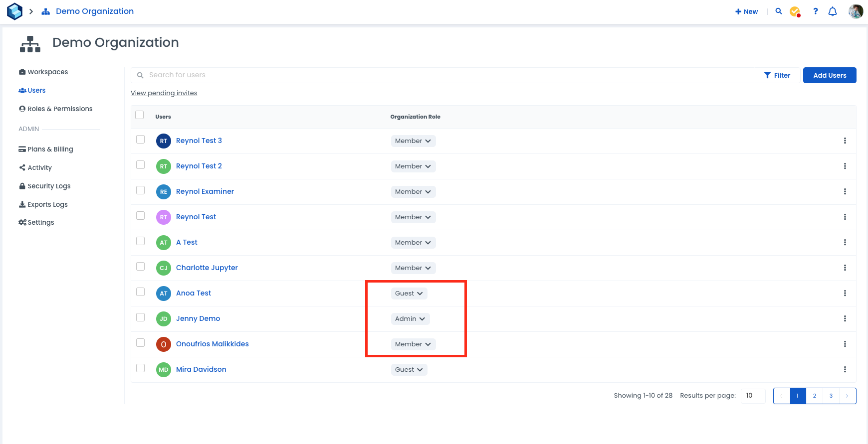Open Guest role dropdown for Mira Davidson
Screen dimensions: 868x444
tap(409, 370)
